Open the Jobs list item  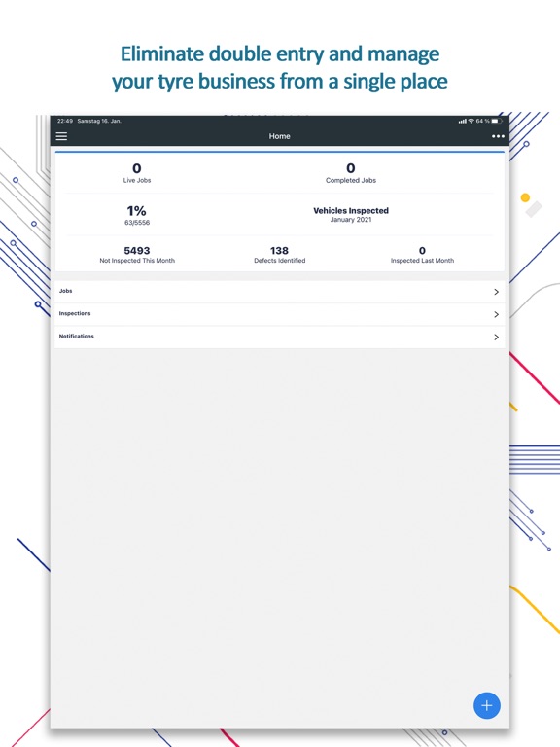[280, 292]
